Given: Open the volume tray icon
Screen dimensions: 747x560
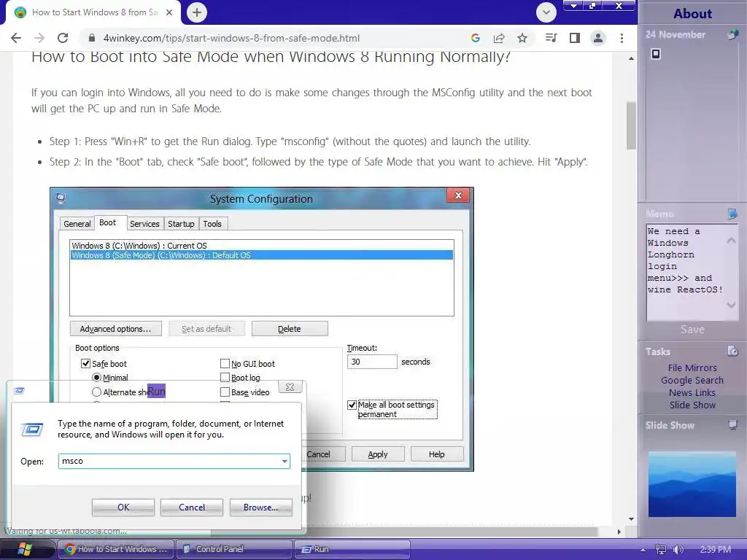Looking at the screenshot, I should [x=678, y=550].
